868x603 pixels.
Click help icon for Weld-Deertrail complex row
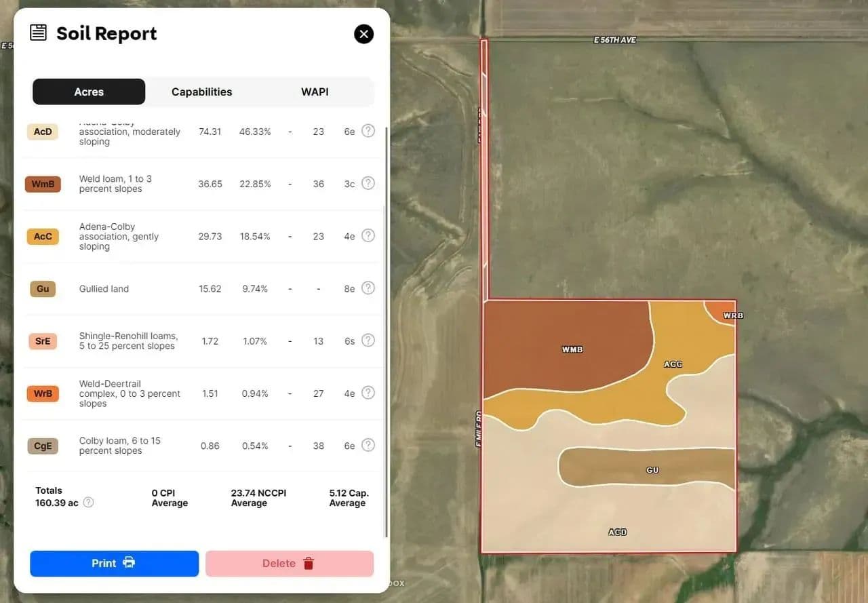tap(368, 393)
